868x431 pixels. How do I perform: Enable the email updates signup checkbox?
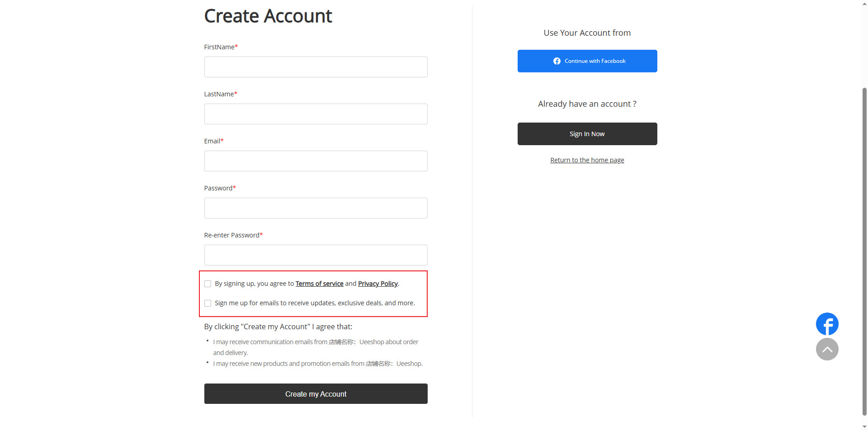tap(208, 303)
